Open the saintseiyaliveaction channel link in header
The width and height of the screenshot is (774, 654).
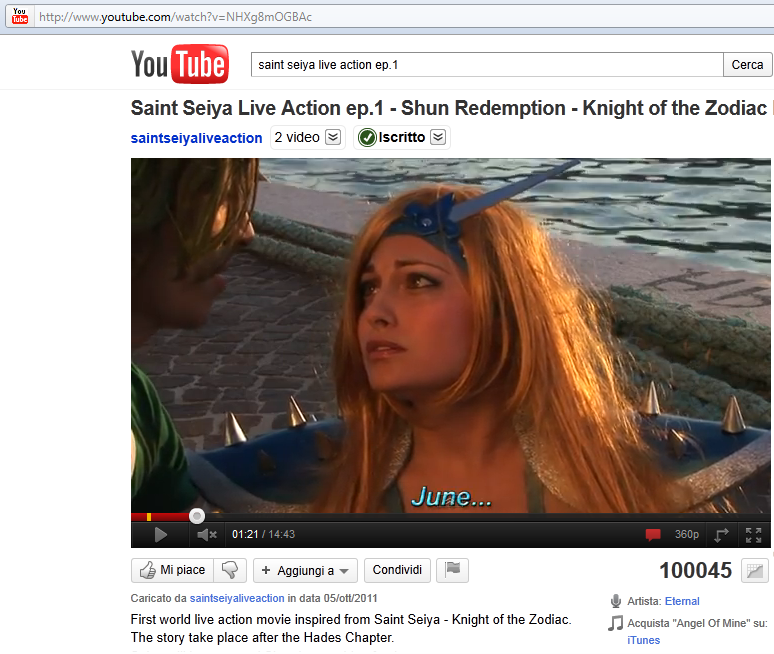click(x=196, y=138)
